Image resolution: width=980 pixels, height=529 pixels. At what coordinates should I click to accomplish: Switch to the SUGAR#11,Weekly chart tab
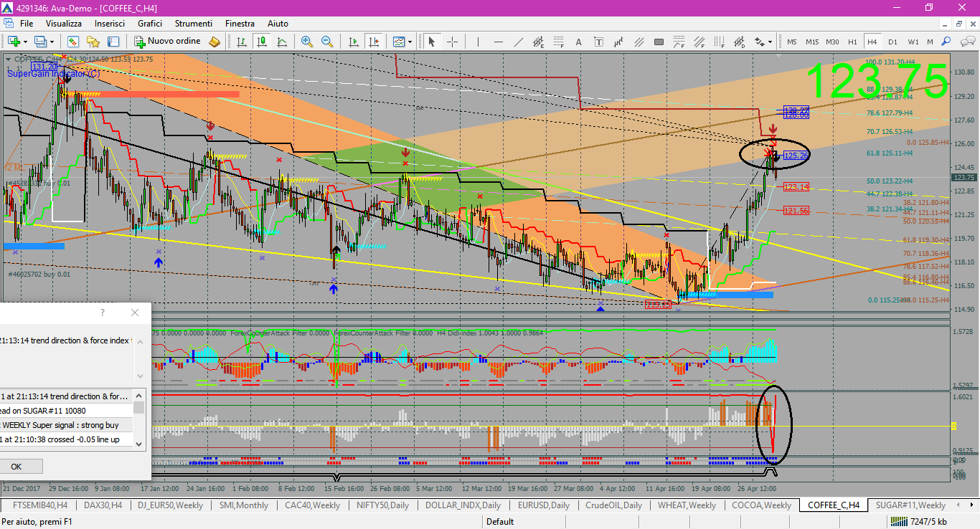pyautogui.click(x=910, y=505)
